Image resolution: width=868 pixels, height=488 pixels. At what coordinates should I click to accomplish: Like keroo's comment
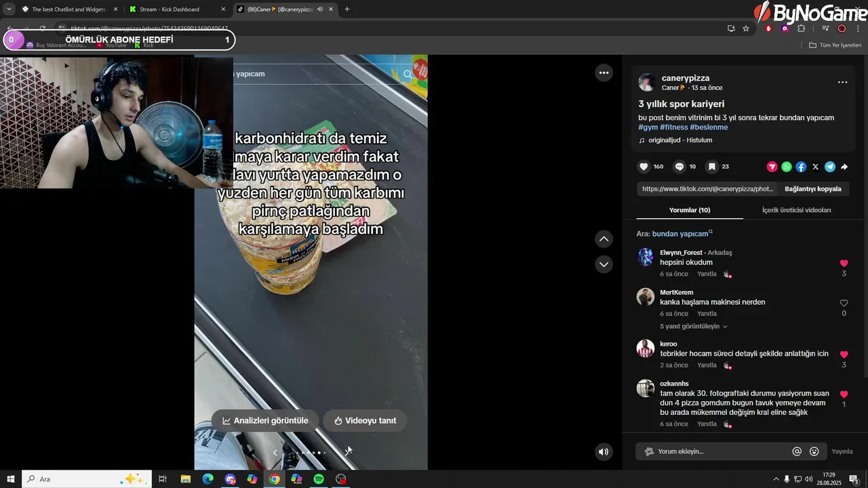pos(844,354)
